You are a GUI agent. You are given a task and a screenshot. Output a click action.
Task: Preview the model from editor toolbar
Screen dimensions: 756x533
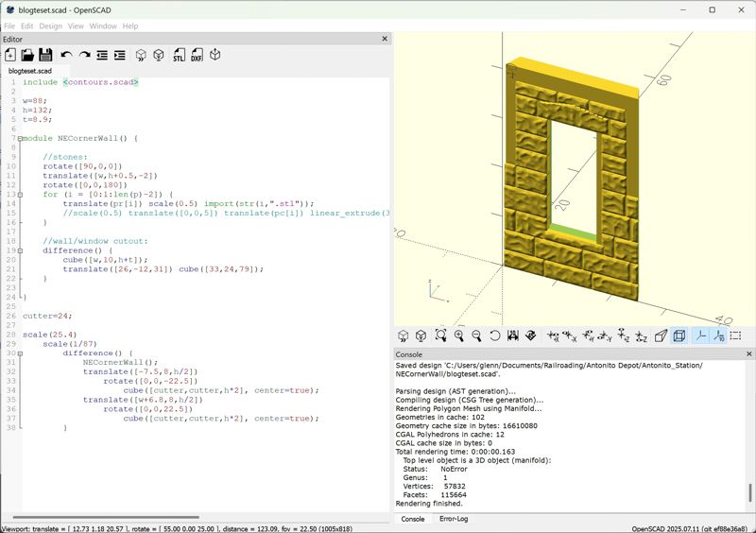point(141,55)
